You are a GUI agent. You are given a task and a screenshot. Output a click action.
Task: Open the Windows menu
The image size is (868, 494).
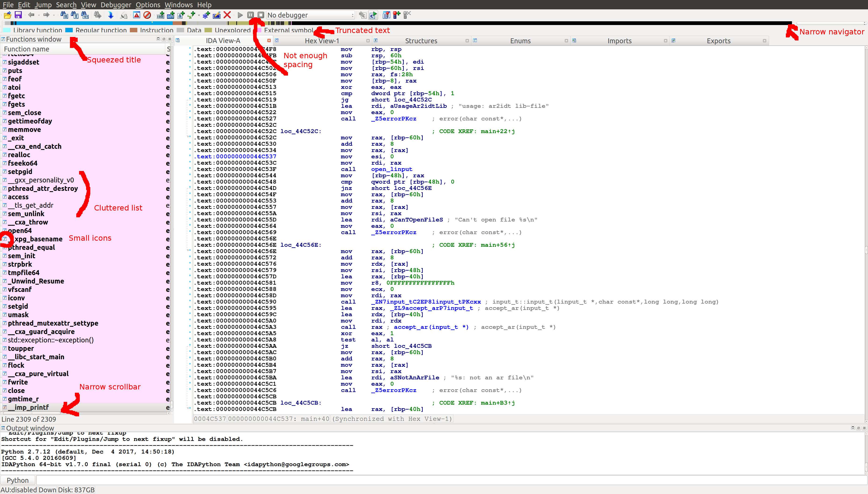179,5
